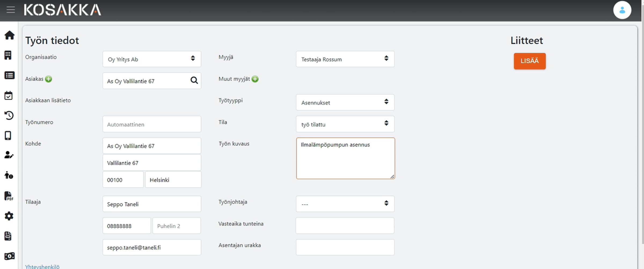
Task: Add new customer with green plus
Action: [x=49, y=79]
